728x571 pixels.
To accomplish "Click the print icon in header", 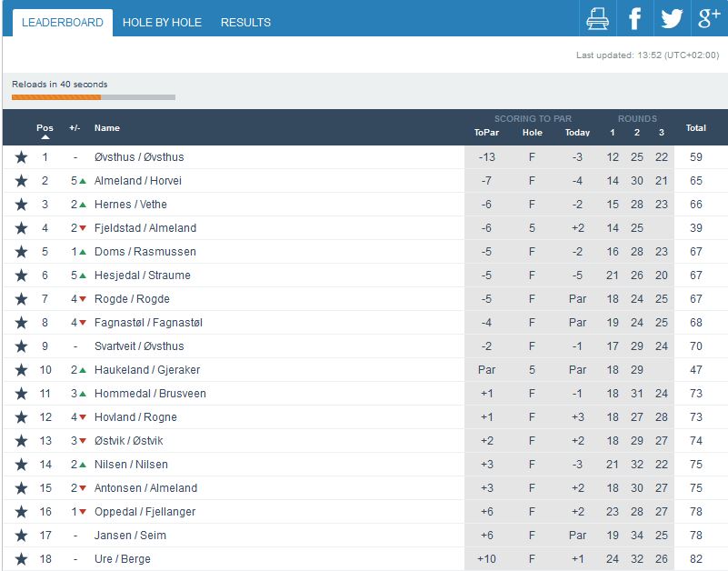I will click(x=597, y=18).
